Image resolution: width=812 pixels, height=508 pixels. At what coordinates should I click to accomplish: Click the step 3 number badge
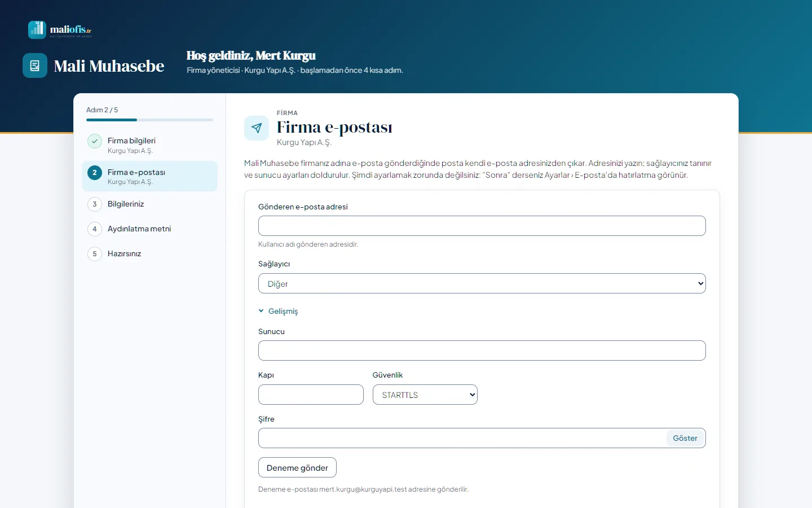pyautogui.click(x=95, y=204)
